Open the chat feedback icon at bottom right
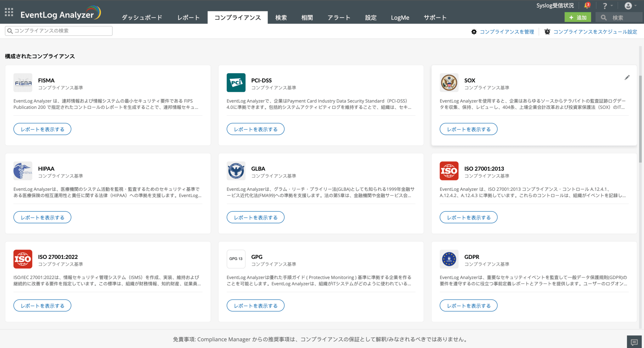Viewport: 644px width, 348px height. pos(634,342)
